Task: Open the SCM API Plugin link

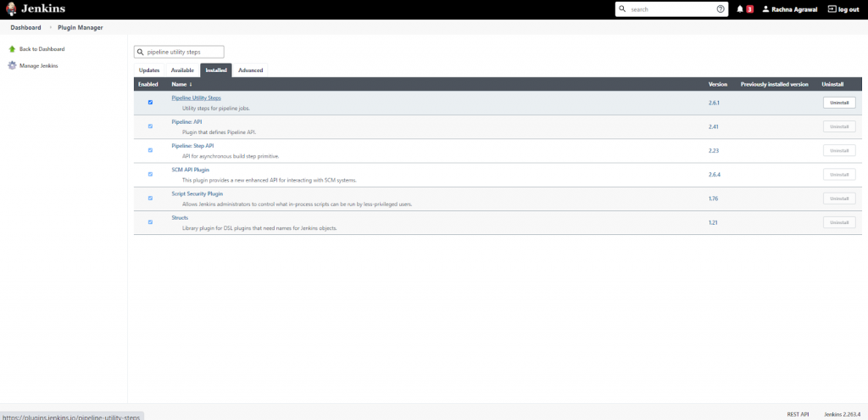Action: (x=191, y=170)
